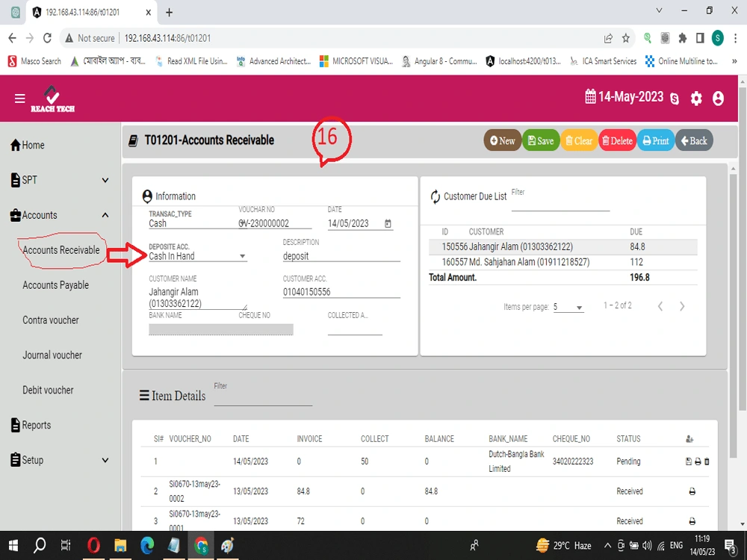Open Deposite Acc. Cash In Hand dropdown

[197, 256]
